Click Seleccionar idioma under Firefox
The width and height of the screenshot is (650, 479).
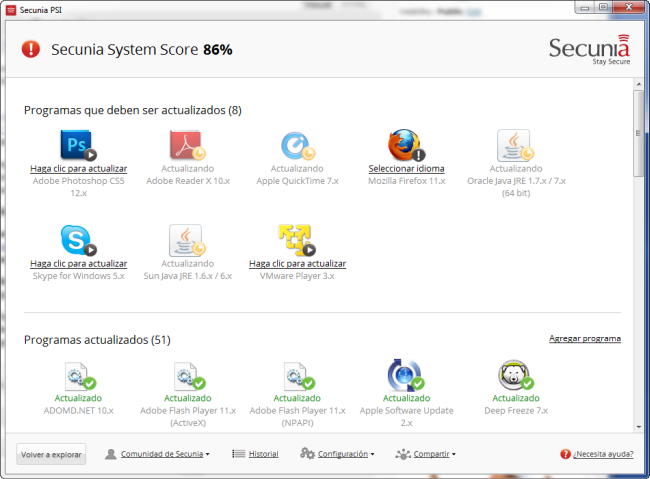(x=405, y=168)
